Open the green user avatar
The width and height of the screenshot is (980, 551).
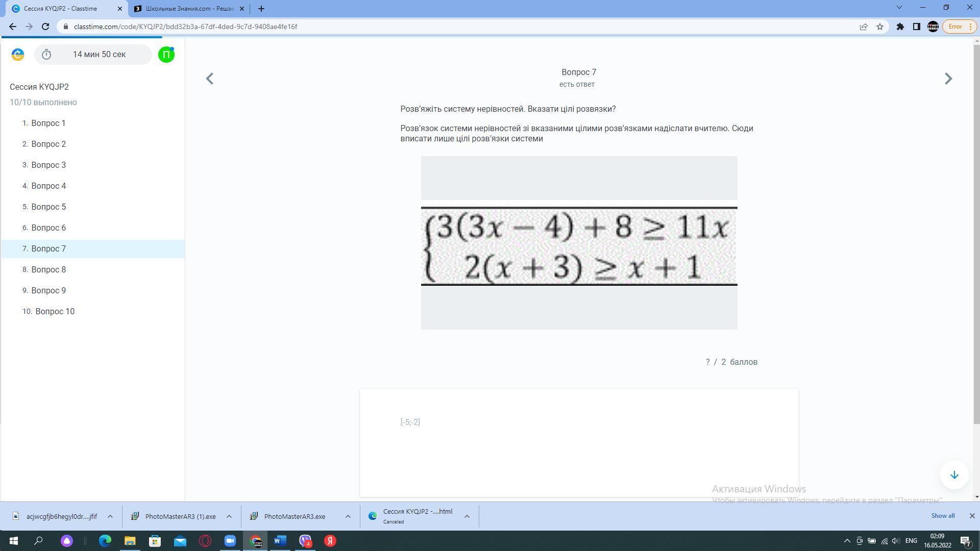click(x=166, y=55)
